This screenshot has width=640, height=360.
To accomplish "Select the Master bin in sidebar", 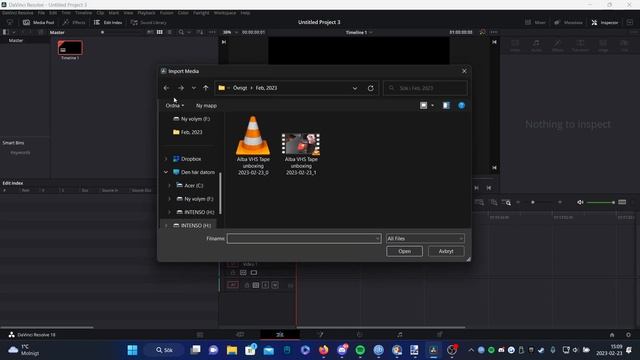I will tap(16, 40).
